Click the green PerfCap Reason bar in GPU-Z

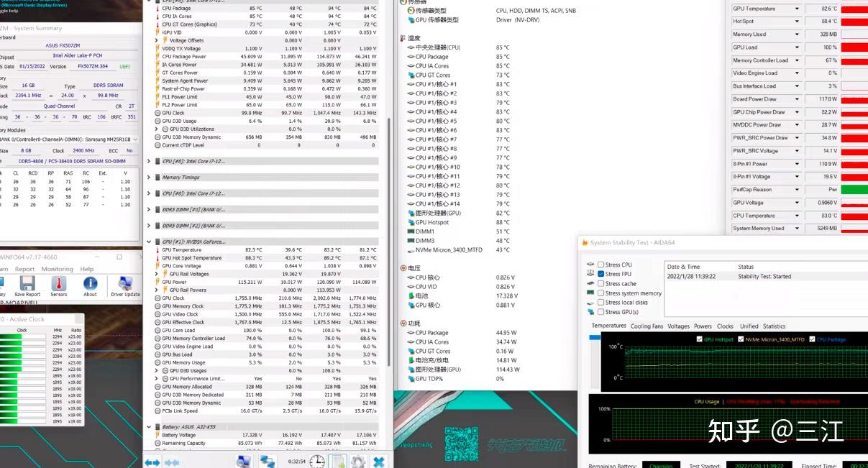(854, 190)
